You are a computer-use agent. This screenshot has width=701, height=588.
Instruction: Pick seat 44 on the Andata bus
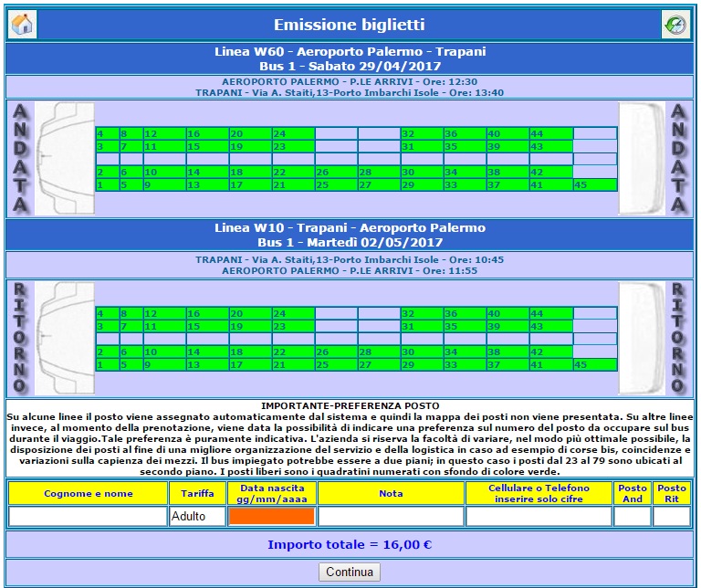click(x=550, y=134)
